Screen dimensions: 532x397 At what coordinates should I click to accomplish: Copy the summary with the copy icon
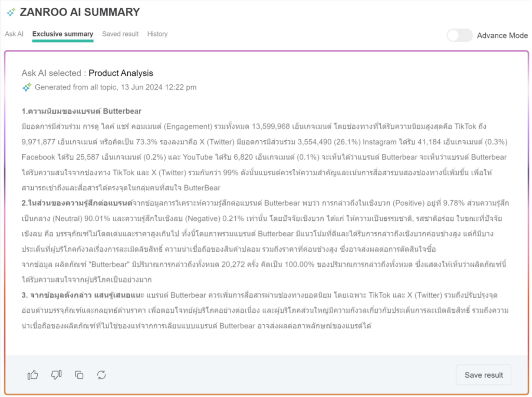[x=79, y=375]
